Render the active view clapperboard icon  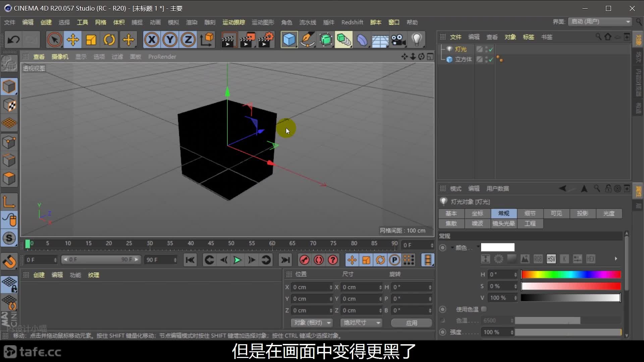point(229,40)
